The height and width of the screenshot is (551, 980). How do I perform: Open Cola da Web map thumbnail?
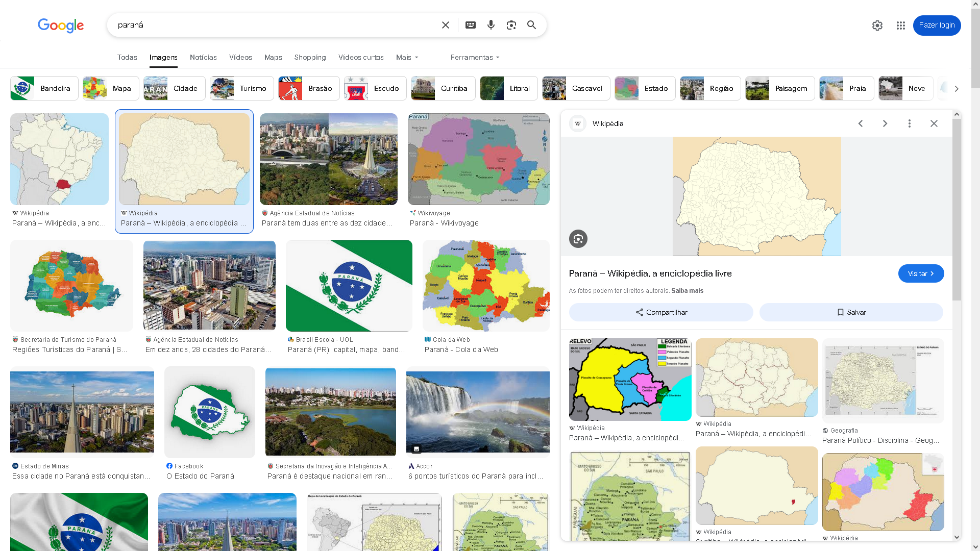pyautogui.click(x=486, y=286)
